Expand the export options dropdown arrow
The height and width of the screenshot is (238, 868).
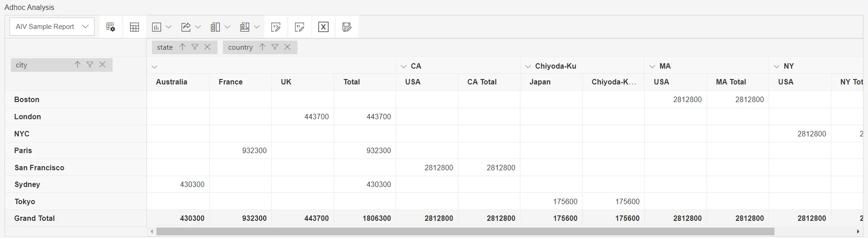coord(198,27)
